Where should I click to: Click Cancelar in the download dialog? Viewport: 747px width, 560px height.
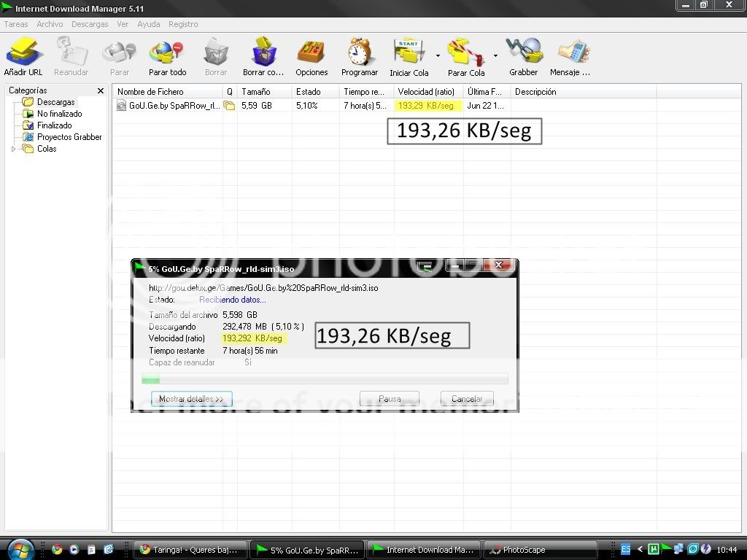point(467,399)
